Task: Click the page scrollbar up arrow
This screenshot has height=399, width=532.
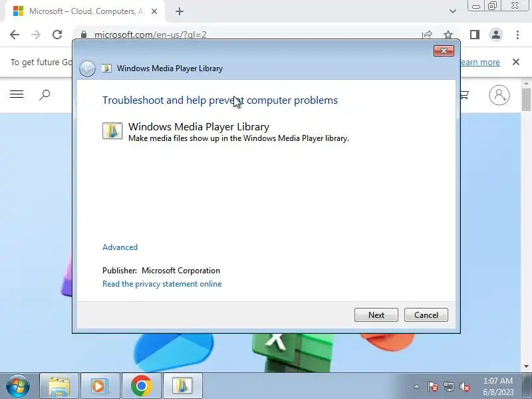Action: (x=526, y=83)
